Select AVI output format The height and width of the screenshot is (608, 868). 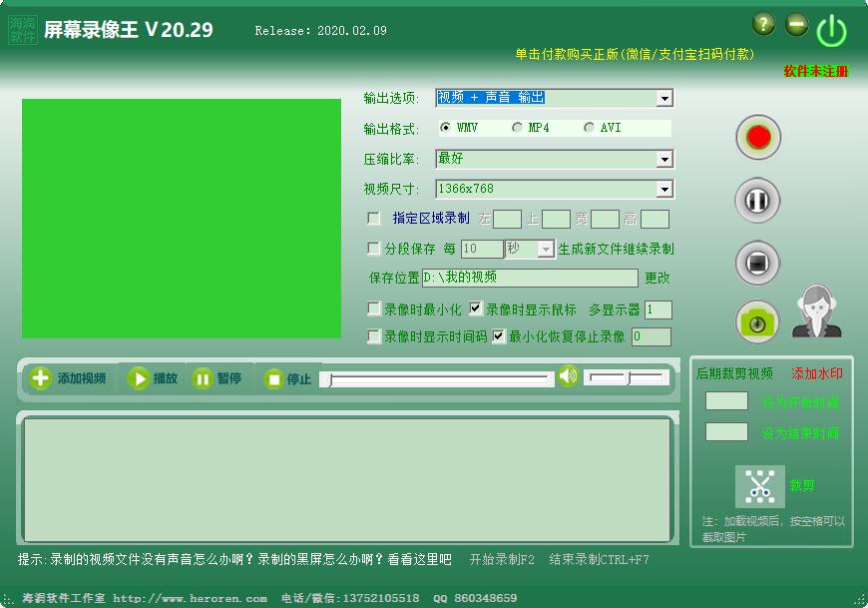(x=603, y=128)
